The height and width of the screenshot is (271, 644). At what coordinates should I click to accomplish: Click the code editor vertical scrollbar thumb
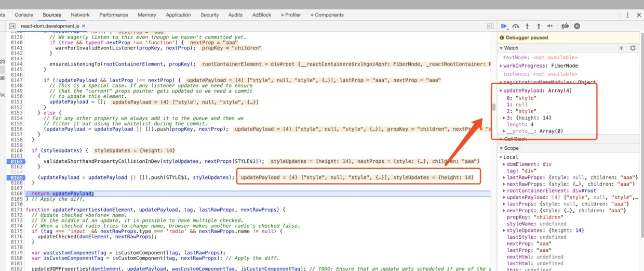tap(494, 107)
